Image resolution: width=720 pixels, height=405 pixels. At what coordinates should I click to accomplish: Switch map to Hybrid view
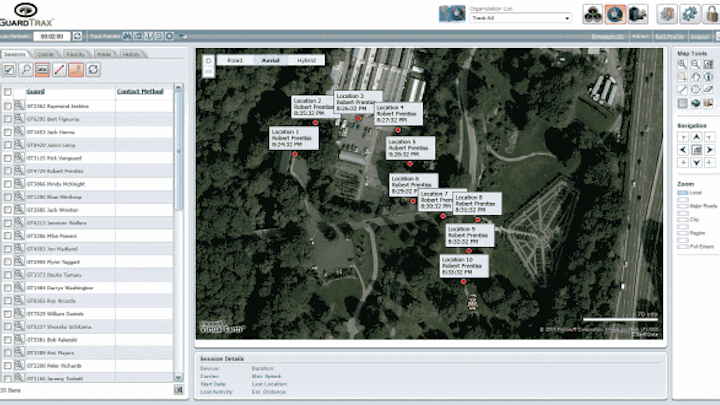click(306, 60)
